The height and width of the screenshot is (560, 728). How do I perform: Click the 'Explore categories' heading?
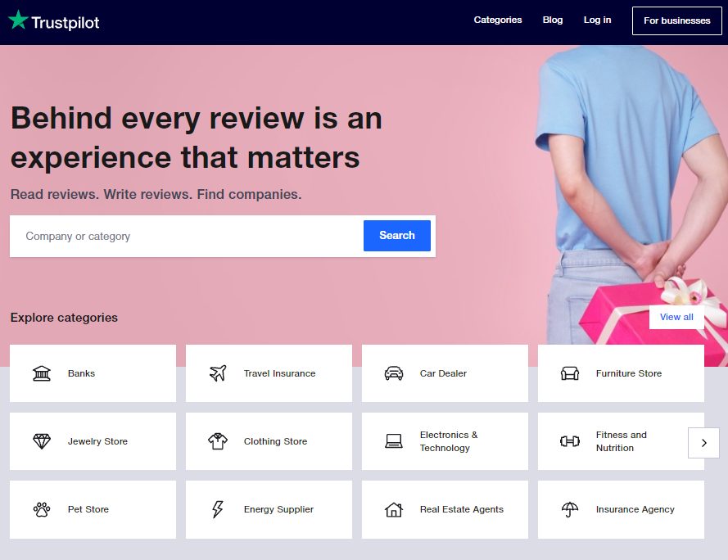pyautogui.click(x=64, y=318)
